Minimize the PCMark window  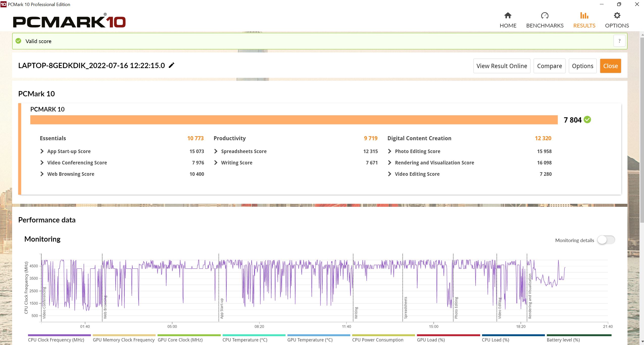click(602, 4)
